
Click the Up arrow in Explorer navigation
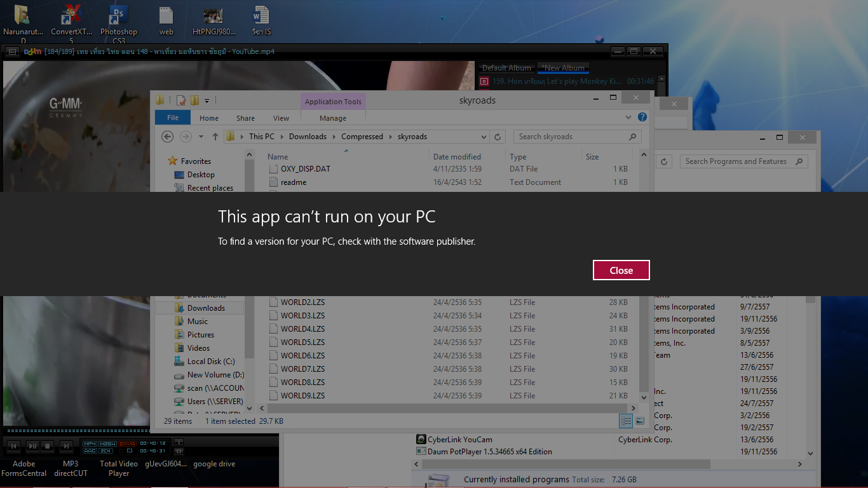click(215, 137)
